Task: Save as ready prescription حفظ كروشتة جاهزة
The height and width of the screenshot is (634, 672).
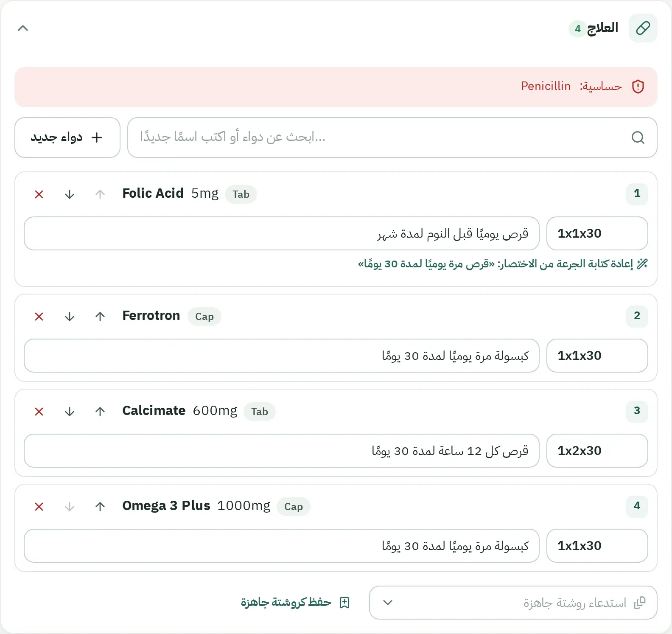Action: tap(295, 603)
